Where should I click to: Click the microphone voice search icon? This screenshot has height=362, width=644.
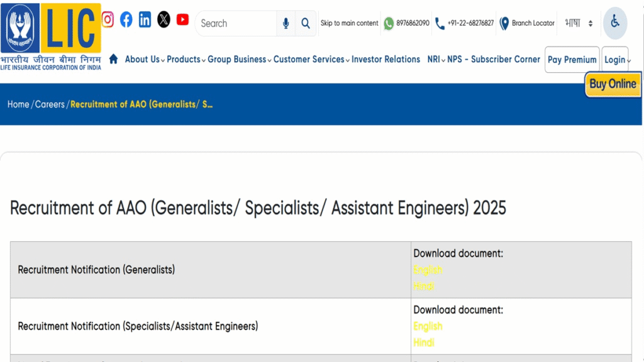click(286, 23)
